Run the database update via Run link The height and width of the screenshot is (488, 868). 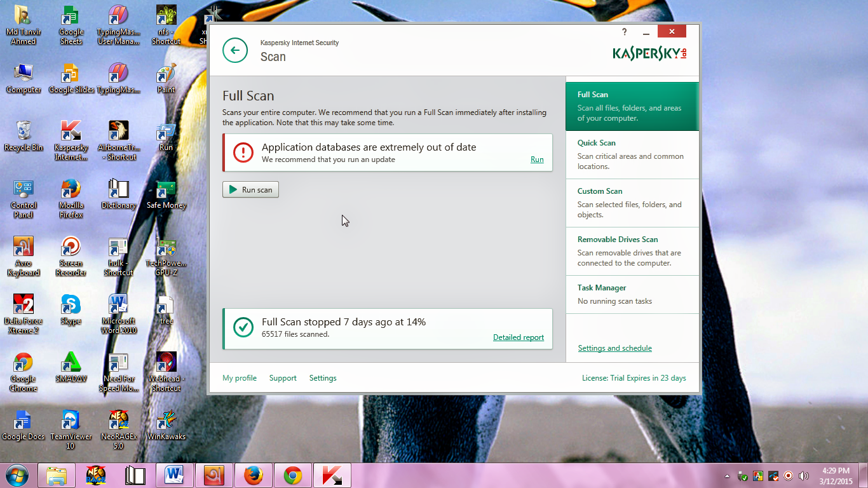[x=537, y=159]
